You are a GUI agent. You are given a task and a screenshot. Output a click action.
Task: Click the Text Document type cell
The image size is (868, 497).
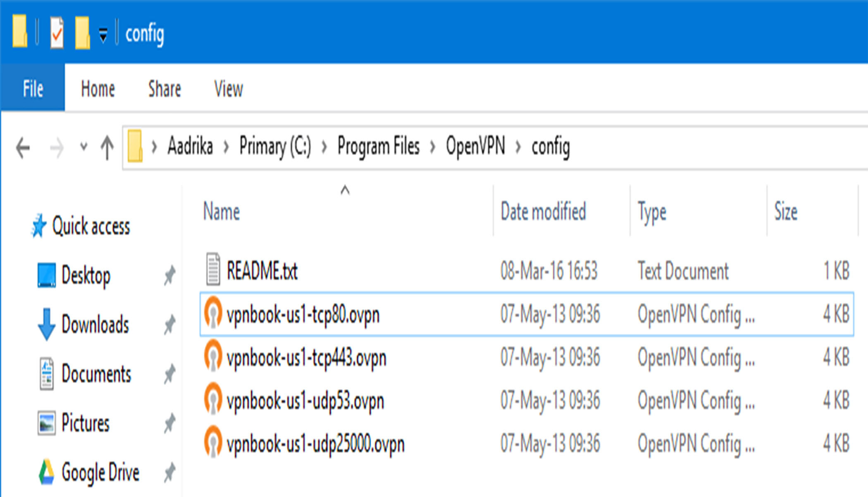click(683, 271)
